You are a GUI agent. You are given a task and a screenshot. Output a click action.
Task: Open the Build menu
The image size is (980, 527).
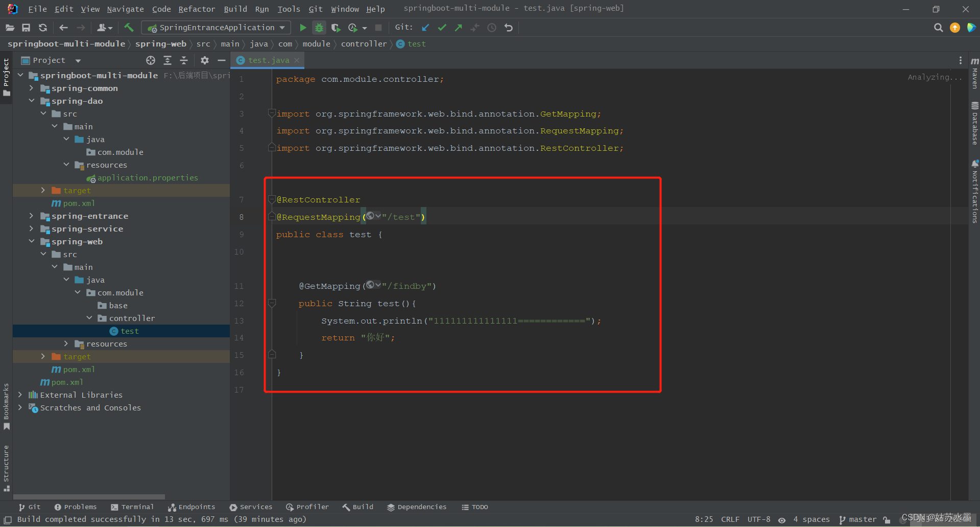[235, 9]
